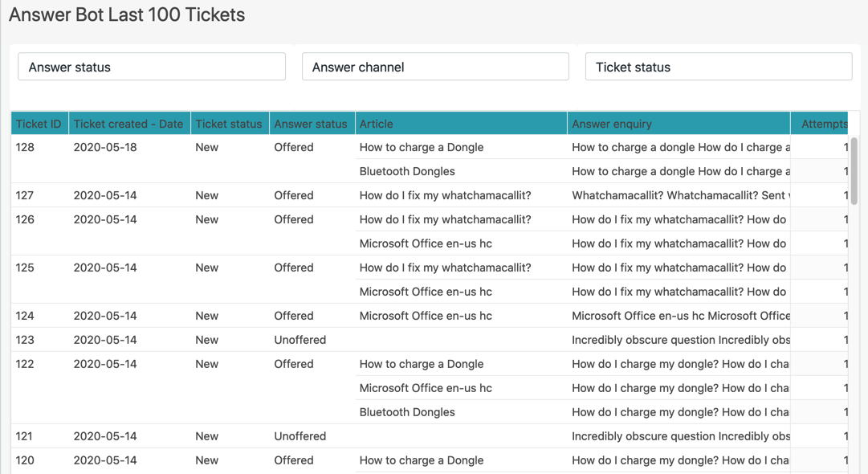Click ticket 127's Whatchamacallit enquiry text
This screenshot has height=474, width=868.
click(x=679, y=195)
